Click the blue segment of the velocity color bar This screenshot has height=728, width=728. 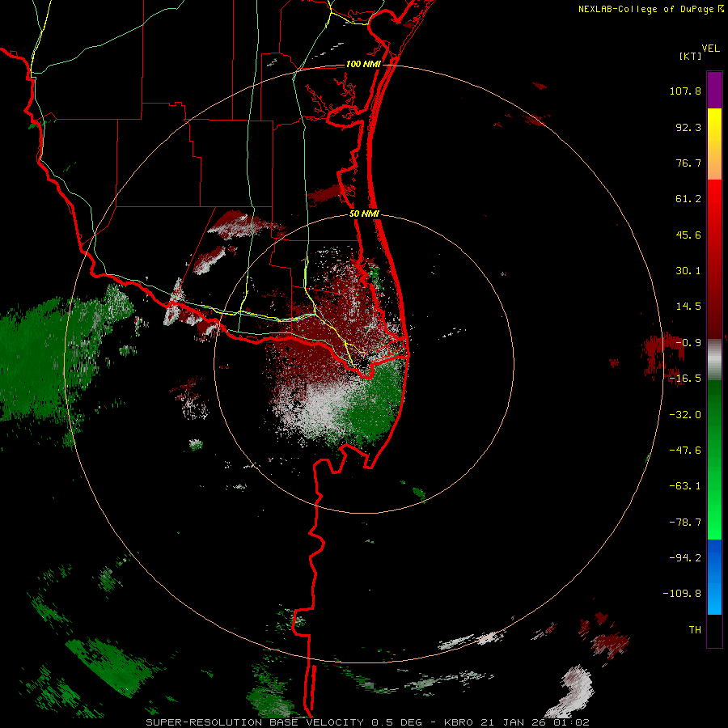tap(714, 577)
